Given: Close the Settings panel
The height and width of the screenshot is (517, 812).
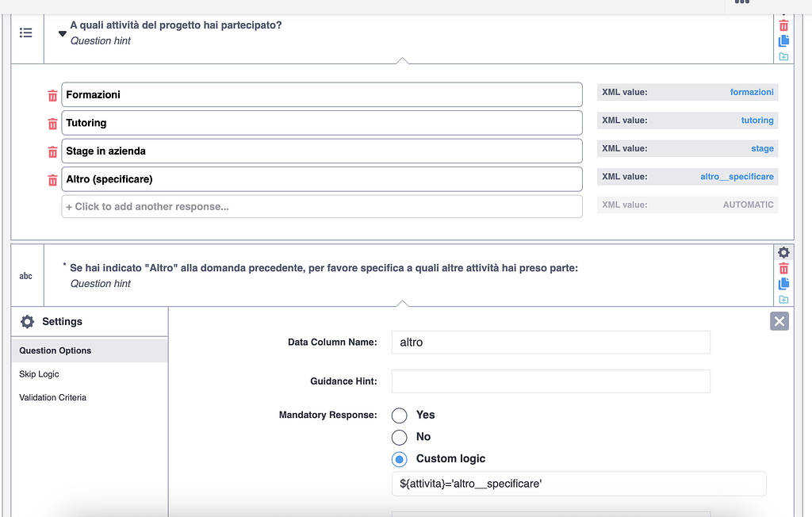Looking at the screenshot, I should [x=779, y=321].
